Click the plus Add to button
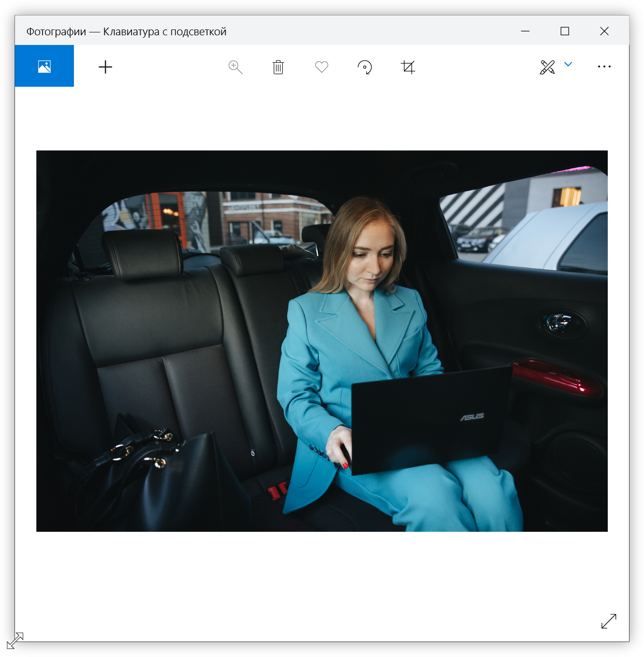This screenshot has width=644, height=657. [x=105, y=67]
